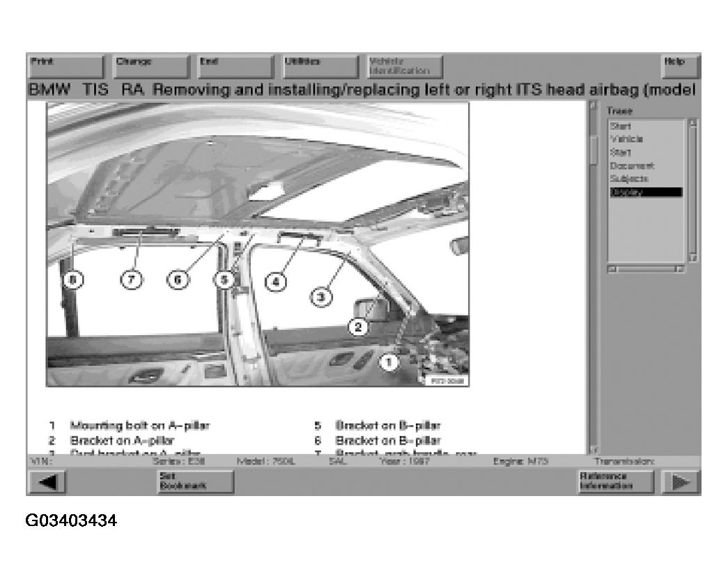Click the VIN status field
This screenshot has height=579, width=728.
pos(41,461)
